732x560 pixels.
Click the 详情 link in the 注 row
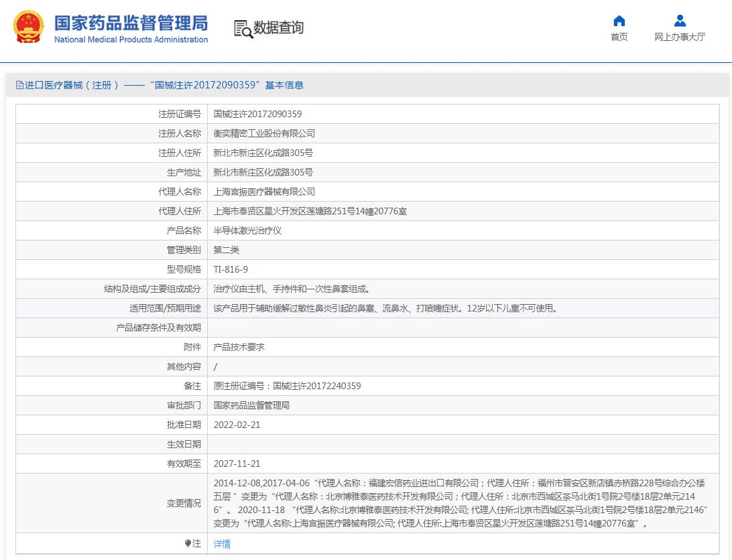pyautogui.click(x=222, y=544)
